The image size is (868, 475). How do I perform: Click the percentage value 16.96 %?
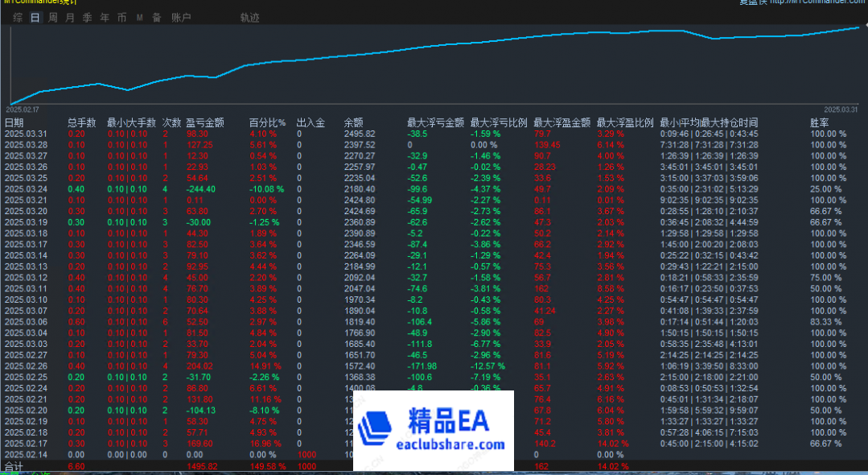(x=265, y=444)
